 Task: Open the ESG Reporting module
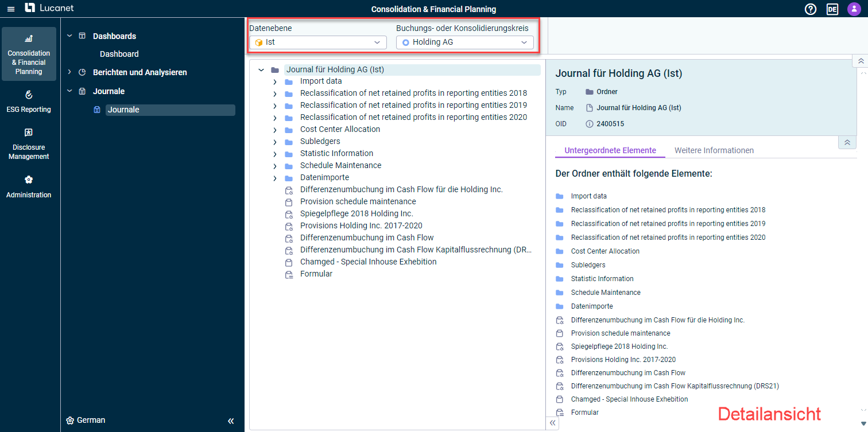[29, 102]
